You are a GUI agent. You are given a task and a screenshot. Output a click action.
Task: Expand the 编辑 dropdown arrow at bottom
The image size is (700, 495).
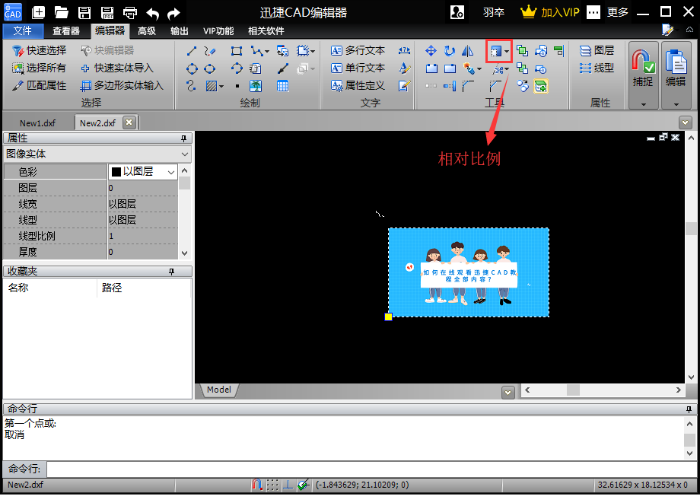pyautogui.click(x=676, y=104)
